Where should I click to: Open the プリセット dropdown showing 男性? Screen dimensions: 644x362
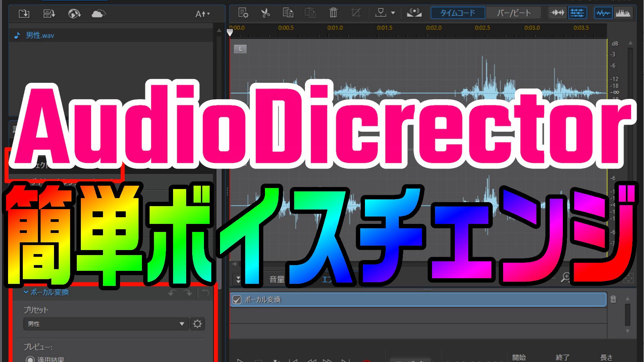tap(106, 324)
